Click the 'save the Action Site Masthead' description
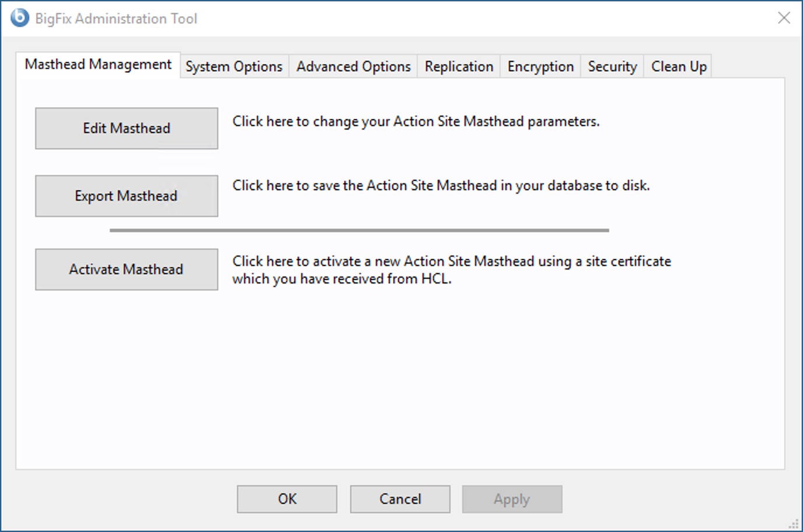Viewport: 803px width, 532px height. [x=441, y=185]
